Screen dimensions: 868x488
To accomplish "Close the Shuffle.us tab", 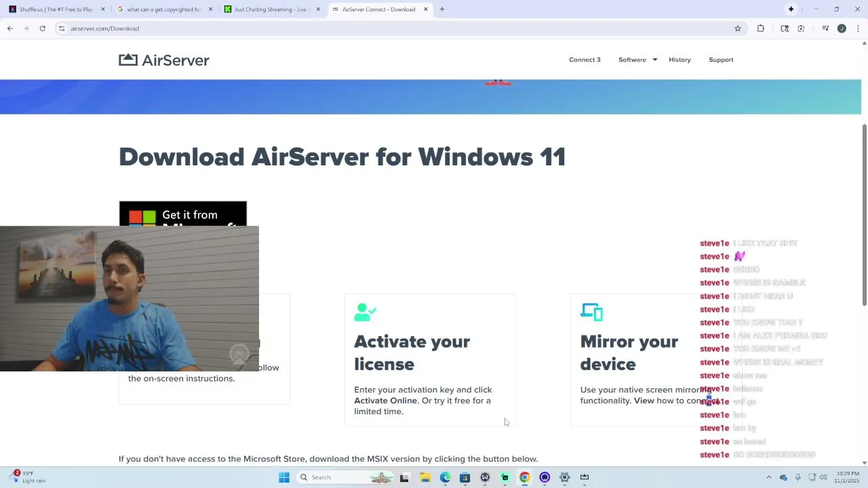I will tap(103, 9).
